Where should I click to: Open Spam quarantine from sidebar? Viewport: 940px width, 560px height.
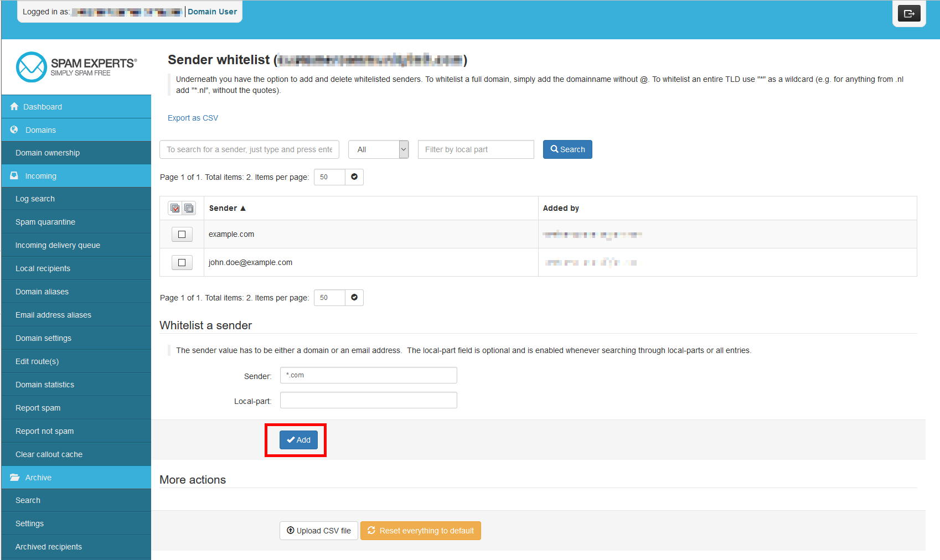pos(45,222)
